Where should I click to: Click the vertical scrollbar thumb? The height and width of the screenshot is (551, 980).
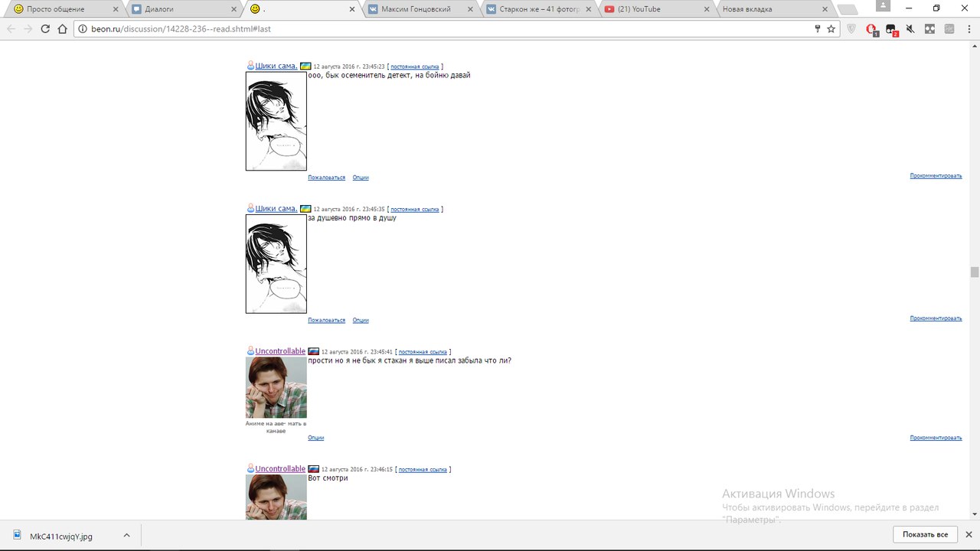click(975, 272)
